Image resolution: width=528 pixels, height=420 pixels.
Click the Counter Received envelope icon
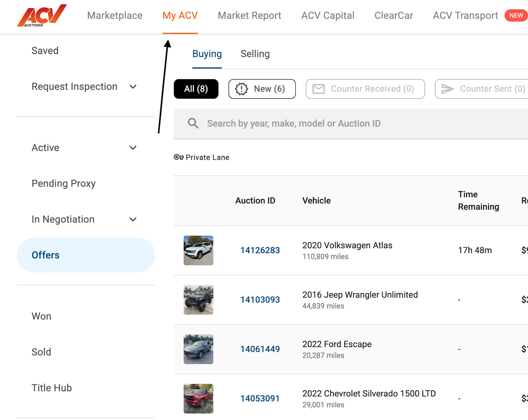tap(318, 89)
